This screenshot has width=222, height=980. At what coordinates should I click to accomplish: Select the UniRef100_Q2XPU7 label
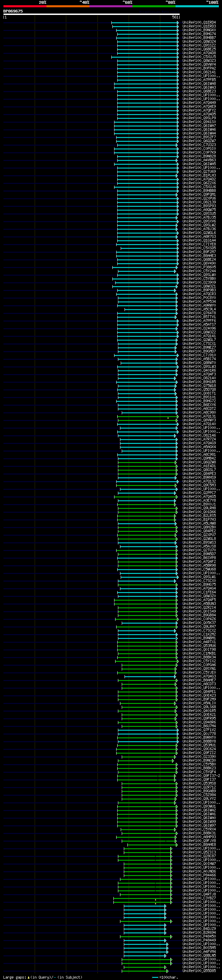tap(199, 535)
